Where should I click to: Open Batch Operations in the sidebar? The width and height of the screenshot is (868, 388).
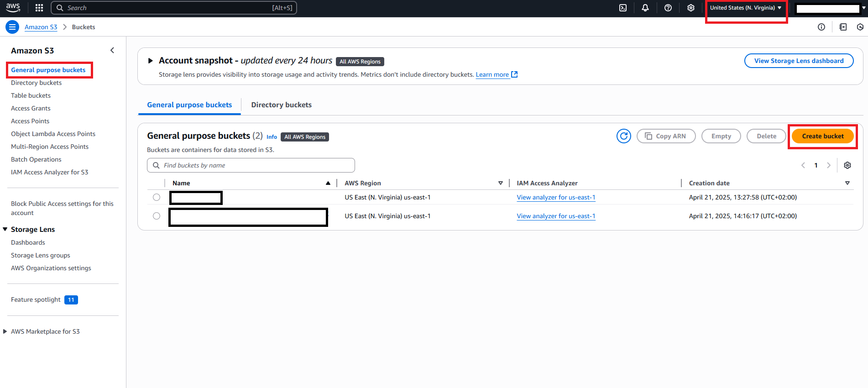click(36, 159)
